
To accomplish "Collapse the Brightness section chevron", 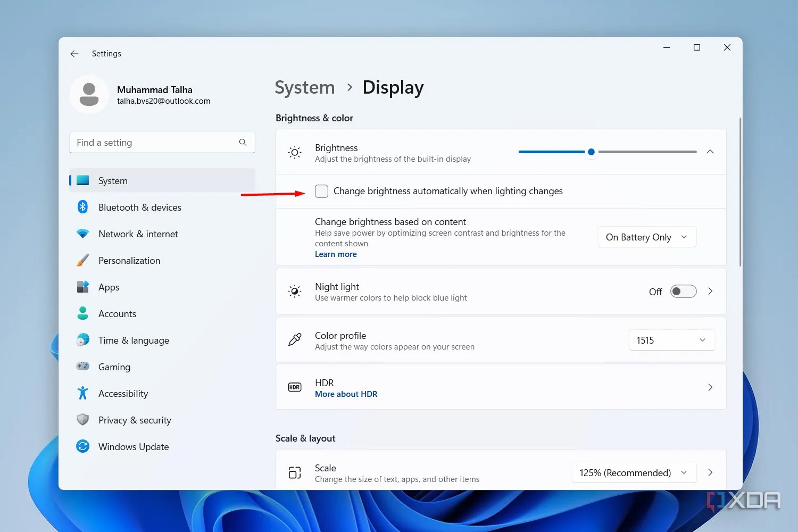I will pyautogui.click(x=710, y=152).
